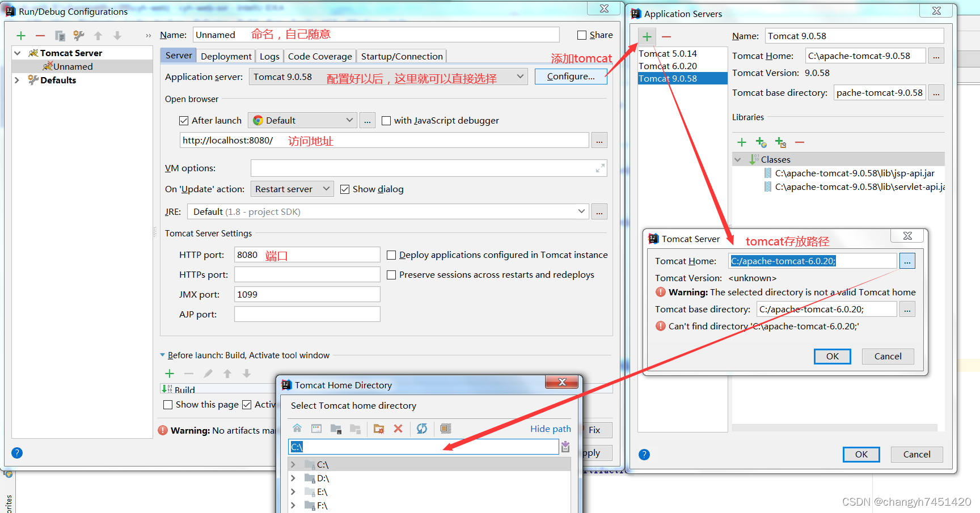This screenshot has height=513, width=980.
Task: Expand C:\ drive in file chooser
Action: click(x=293, y=465)
